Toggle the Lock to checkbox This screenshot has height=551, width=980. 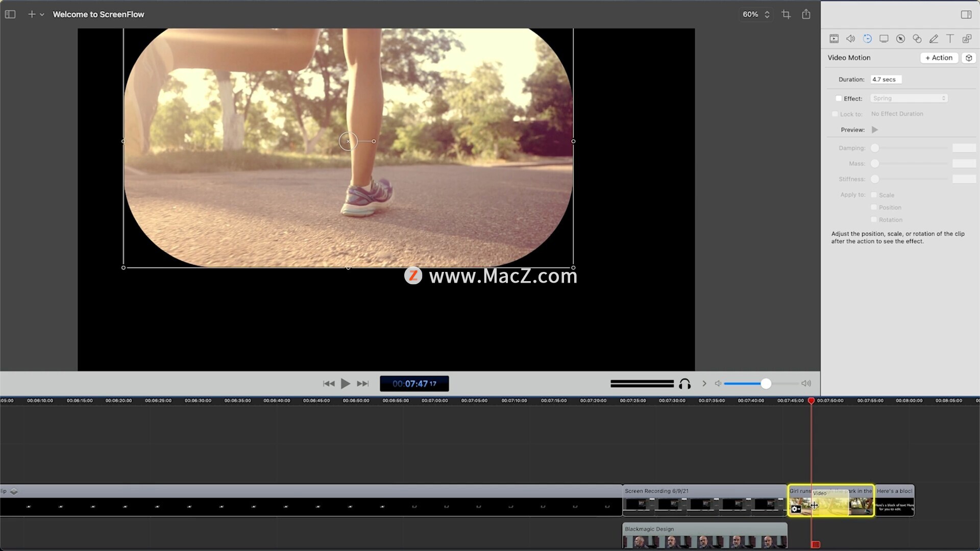pos(835,114)
